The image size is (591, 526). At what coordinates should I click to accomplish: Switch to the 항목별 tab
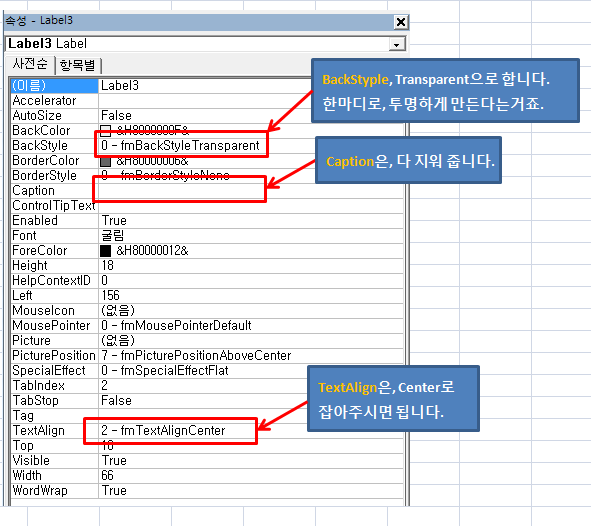point(78,65)
